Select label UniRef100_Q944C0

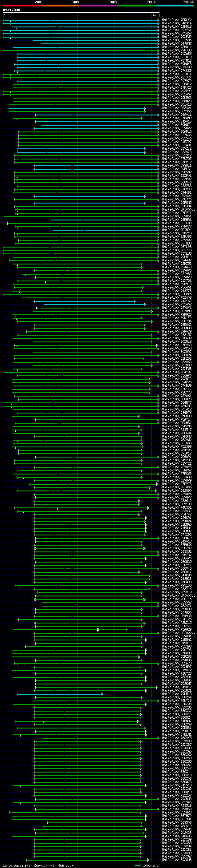pyautogui.click(x=177, y=267)
